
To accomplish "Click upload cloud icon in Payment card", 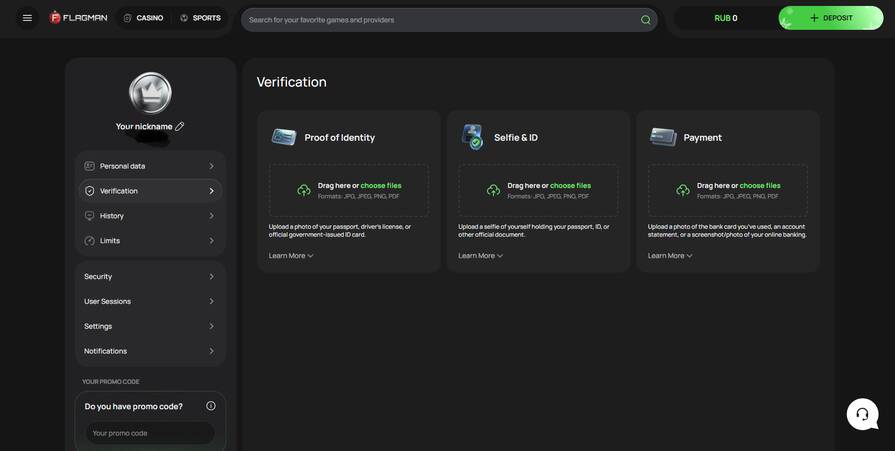I will [x=683, y=190].
